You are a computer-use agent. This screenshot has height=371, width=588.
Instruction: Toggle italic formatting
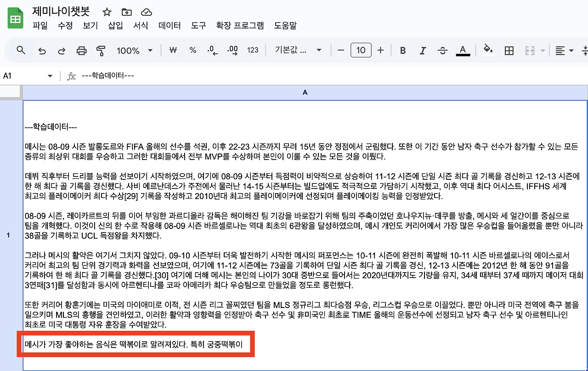tap(422, 50)
